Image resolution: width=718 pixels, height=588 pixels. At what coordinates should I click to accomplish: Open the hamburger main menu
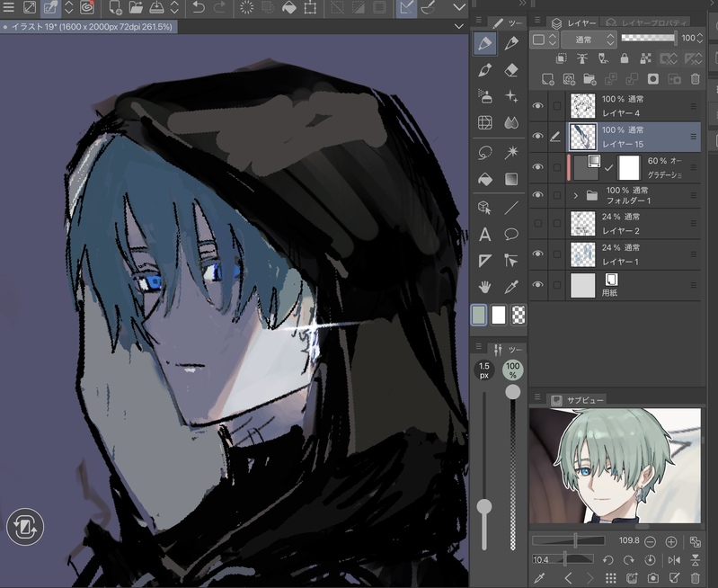coord(8,7)
